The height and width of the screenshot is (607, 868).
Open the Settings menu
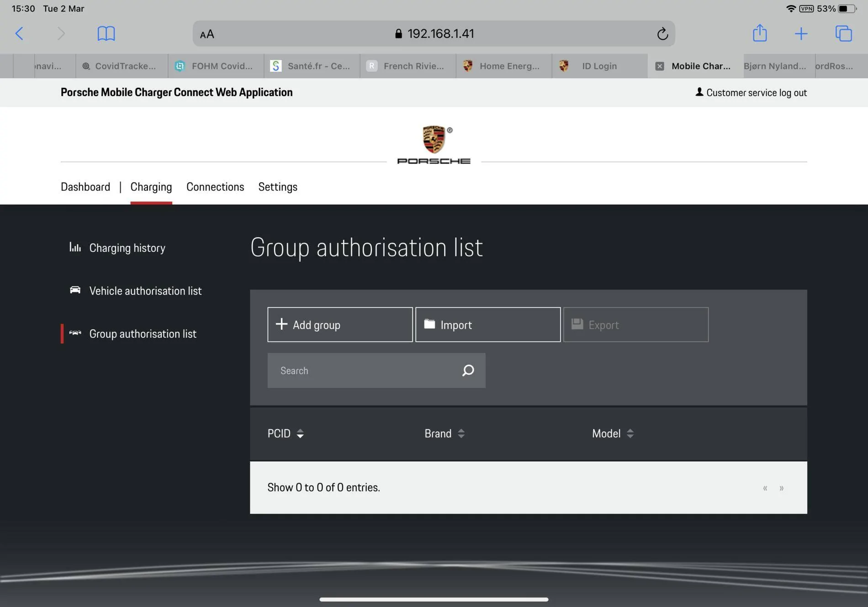pos(278,187)
